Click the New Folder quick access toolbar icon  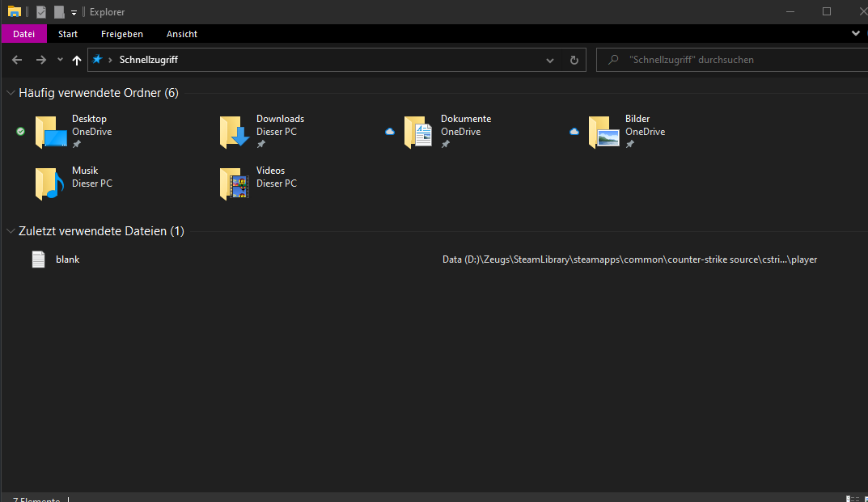(59, 11)
